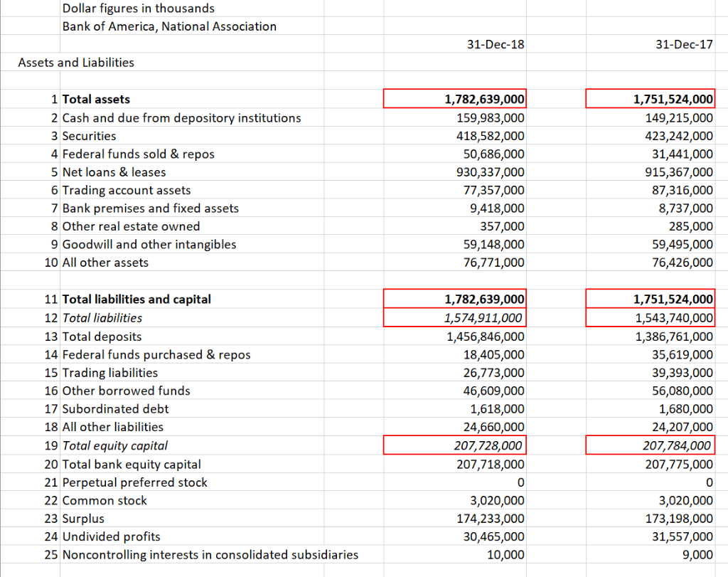The image size is (728, 577).
Task: Select the Bank of America, National Association label
Action: 169,26
